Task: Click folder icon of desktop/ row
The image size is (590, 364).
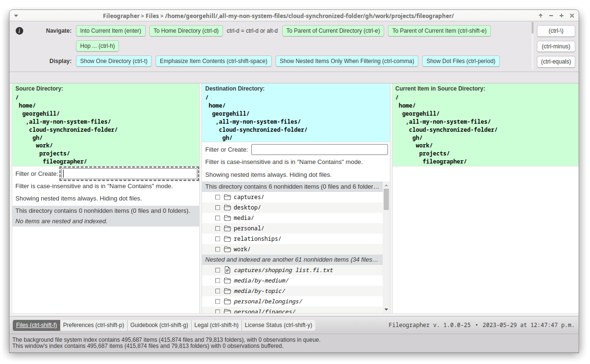Action: (227, 208)
